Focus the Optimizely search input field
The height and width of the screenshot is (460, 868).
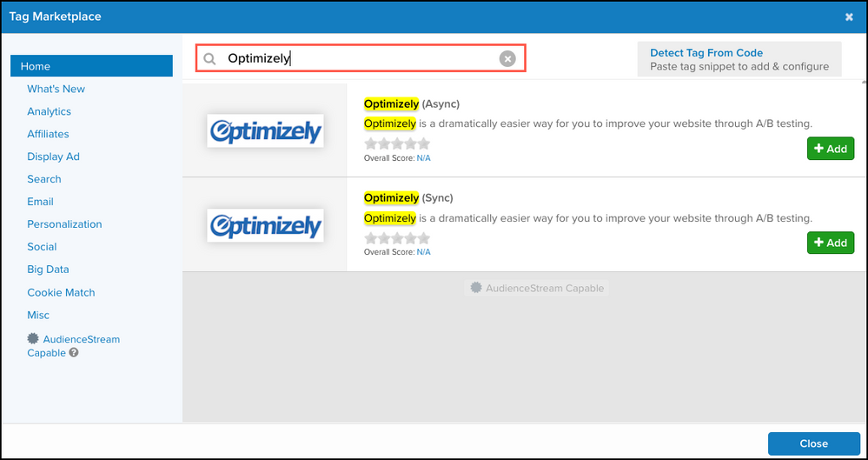coord(356,58)
